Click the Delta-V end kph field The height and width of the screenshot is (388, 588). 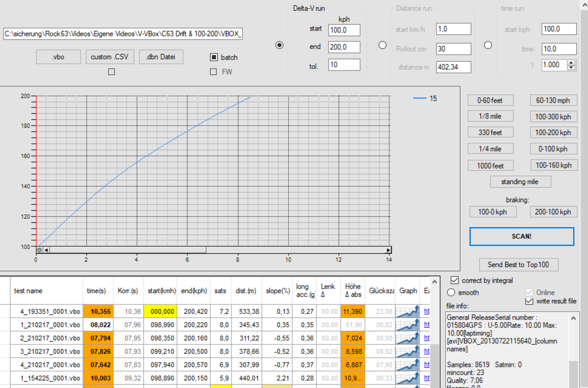(x=344, y=47)
